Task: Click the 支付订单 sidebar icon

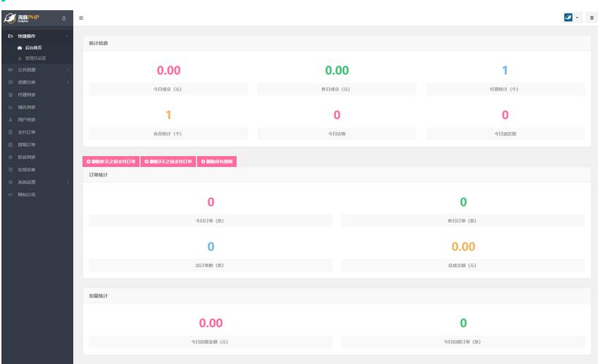Action: click(10, 132)
